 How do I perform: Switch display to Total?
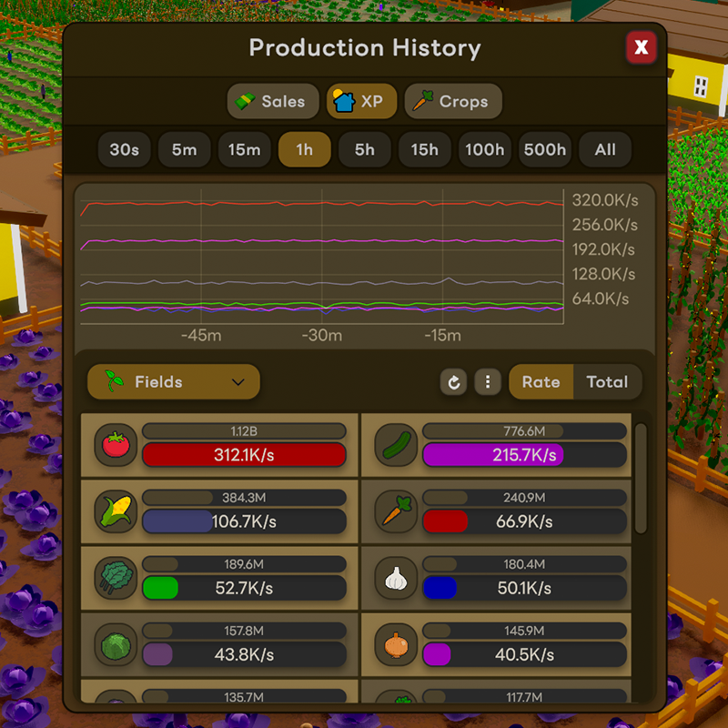[607, 382]
